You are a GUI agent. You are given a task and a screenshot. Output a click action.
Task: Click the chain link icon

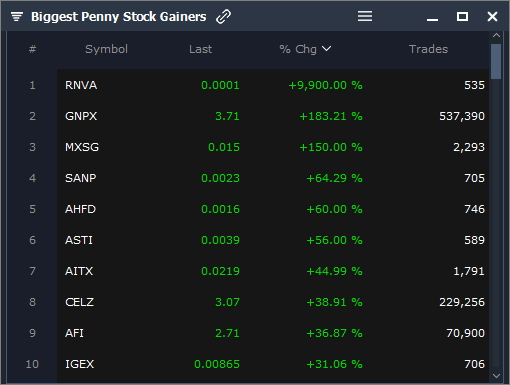(x=223, y=17)
